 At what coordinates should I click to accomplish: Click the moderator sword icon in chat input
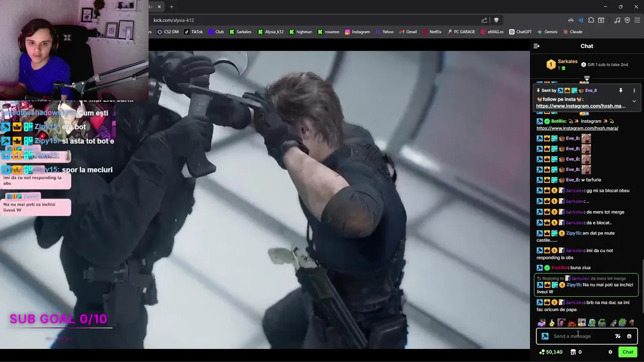point(545,336)
